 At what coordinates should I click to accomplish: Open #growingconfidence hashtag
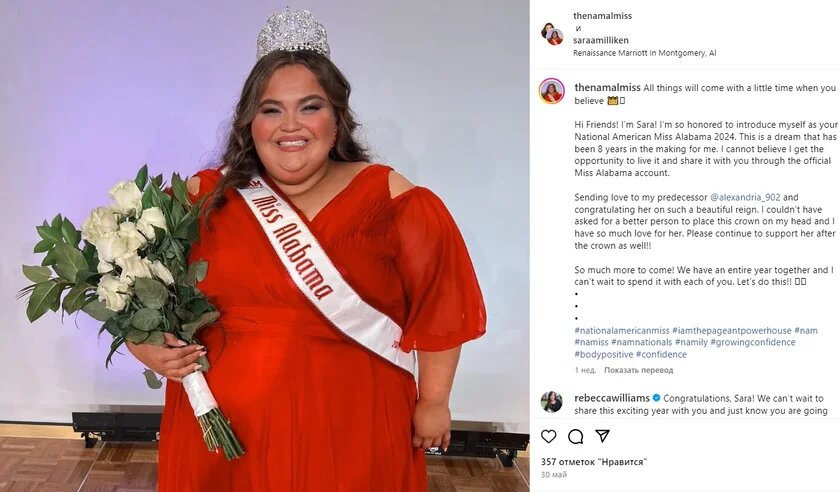(x=753, y=342)
